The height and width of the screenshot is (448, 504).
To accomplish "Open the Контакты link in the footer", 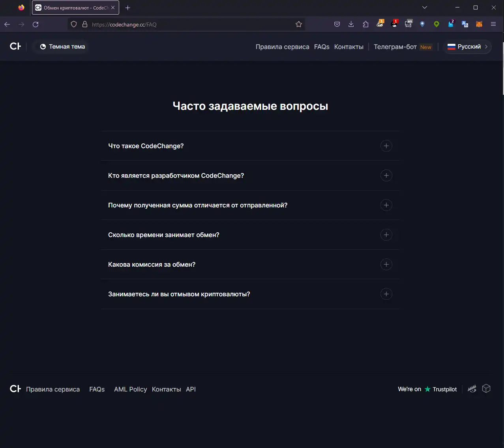I will [x=167, y=389].
